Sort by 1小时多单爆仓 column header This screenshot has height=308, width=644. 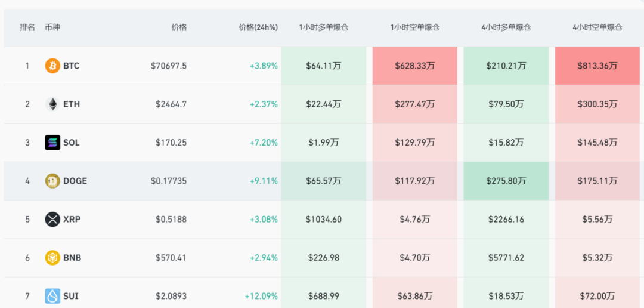tap(324, 27)
